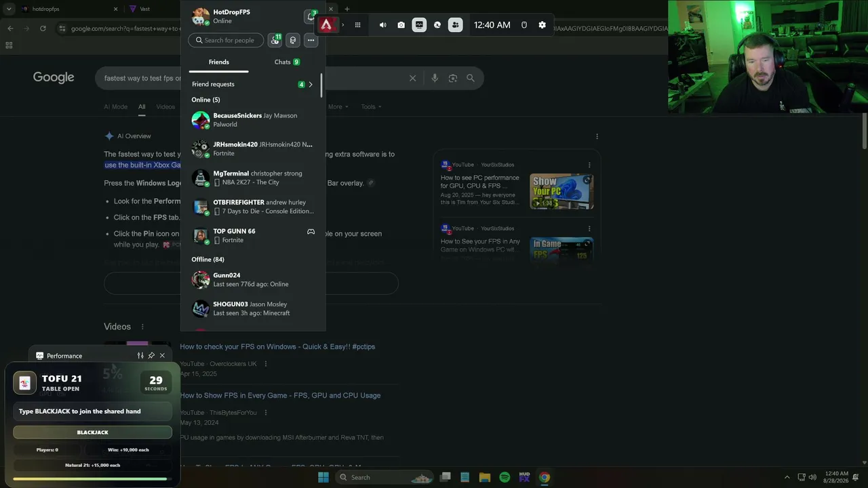
Task: Open a new Chrome tab
Action: click(x=347, y=9)
